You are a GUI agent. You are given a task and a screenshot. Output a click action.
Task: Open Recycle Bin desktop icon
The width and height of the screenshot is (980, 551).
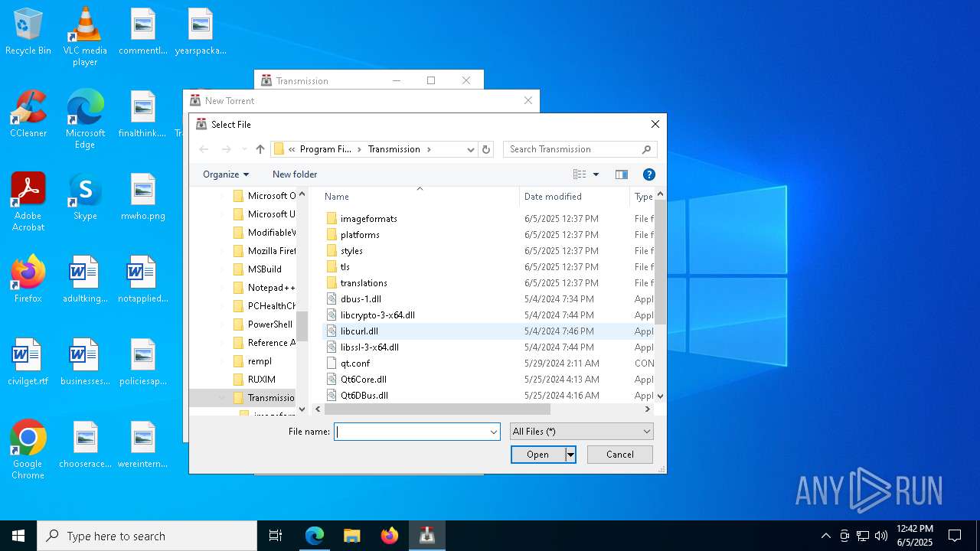click(28, 32)
